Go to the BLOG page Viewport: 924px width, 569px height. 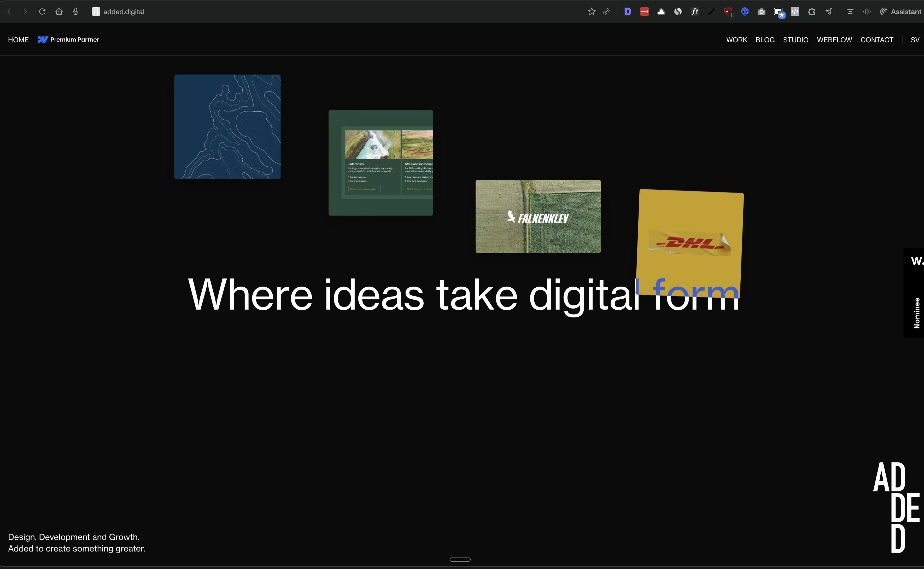tap(765, 40)
